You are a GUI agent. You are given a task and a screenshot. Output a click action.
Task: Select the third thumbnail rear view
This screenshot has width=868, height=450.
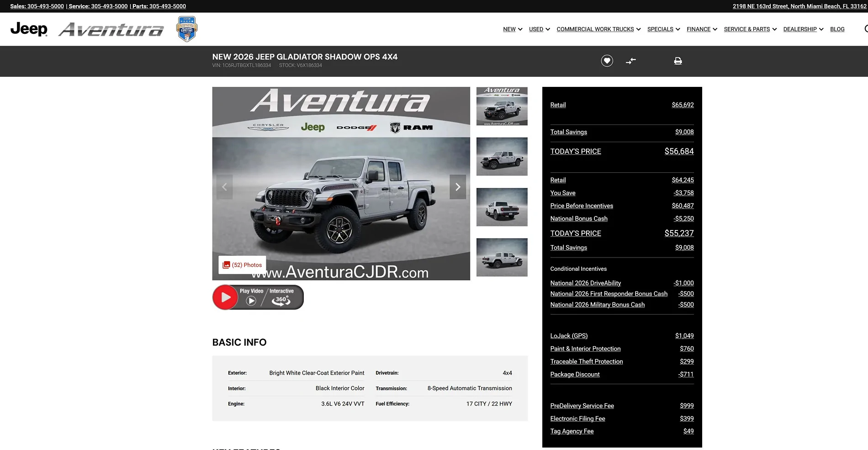coord(502,207)
